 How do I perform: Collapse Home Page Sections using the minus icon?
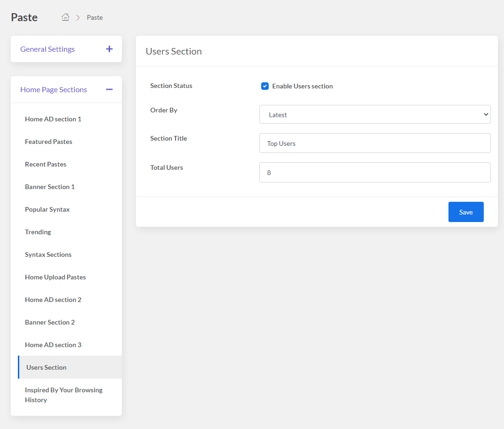pos(109,89)
